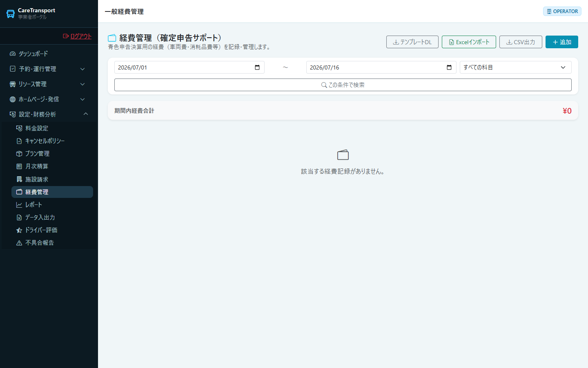
Task: Click the プラン管理 box icon
Action: (19, 153)
